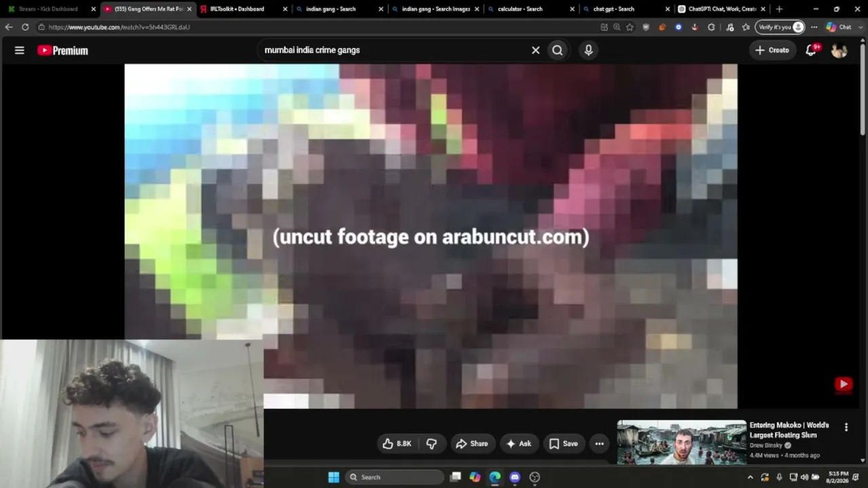The image size is (868, 488).
Task: Open OBS Studio from the taskbar
Action: pyautogui.click(x=534, y=477)
